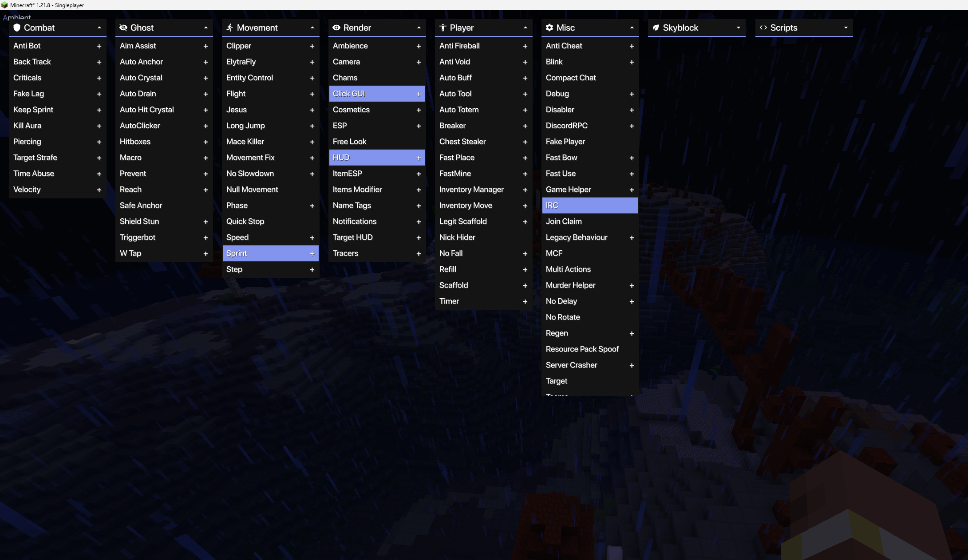This screenshot has height=560, width=968.
Task: Select the Ghost category header
Action: click(x=164, y=28)
